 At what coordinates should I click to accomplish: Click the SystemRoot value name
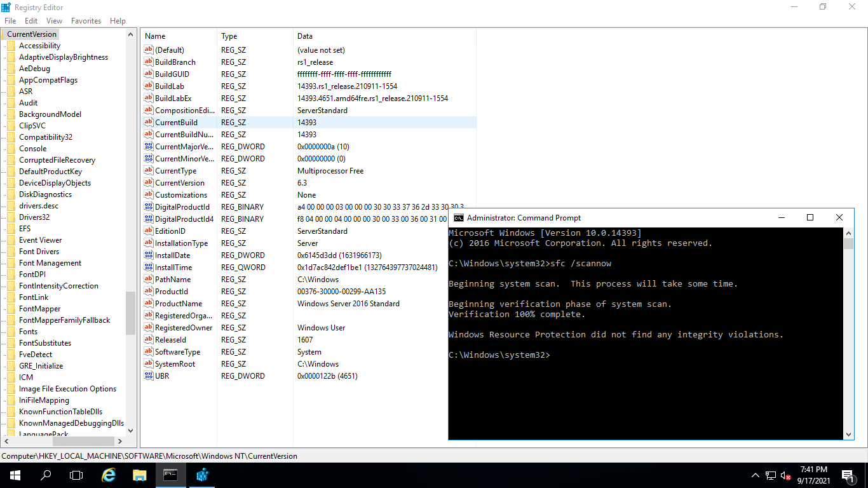point(175,364)
